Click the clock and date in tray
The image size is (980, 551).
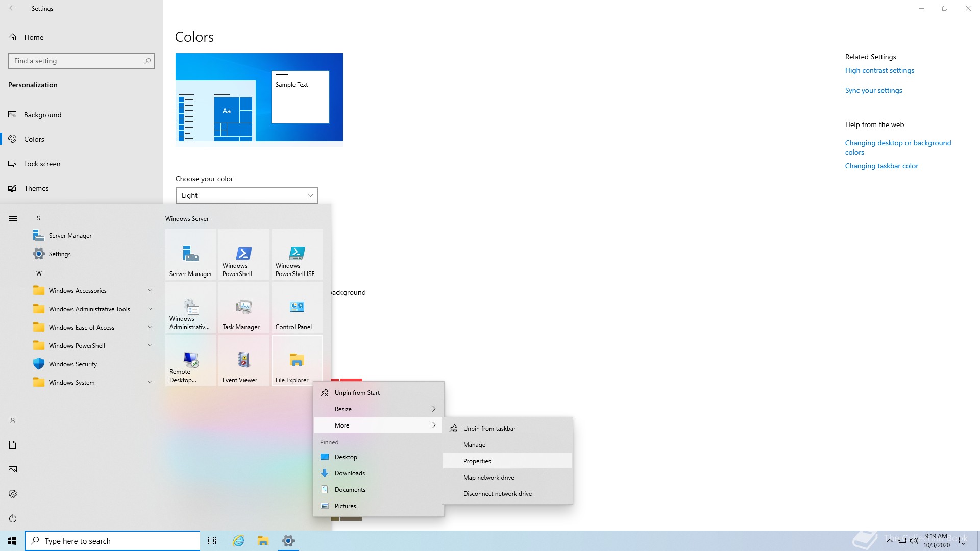[x=936, y=541]
